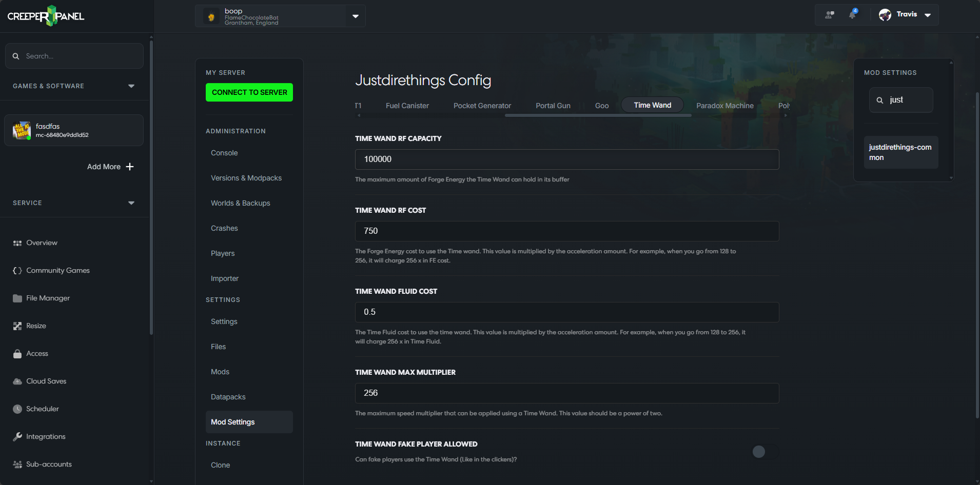Open the Players page
Screen dimensions: 980x485
coord(223,253)
